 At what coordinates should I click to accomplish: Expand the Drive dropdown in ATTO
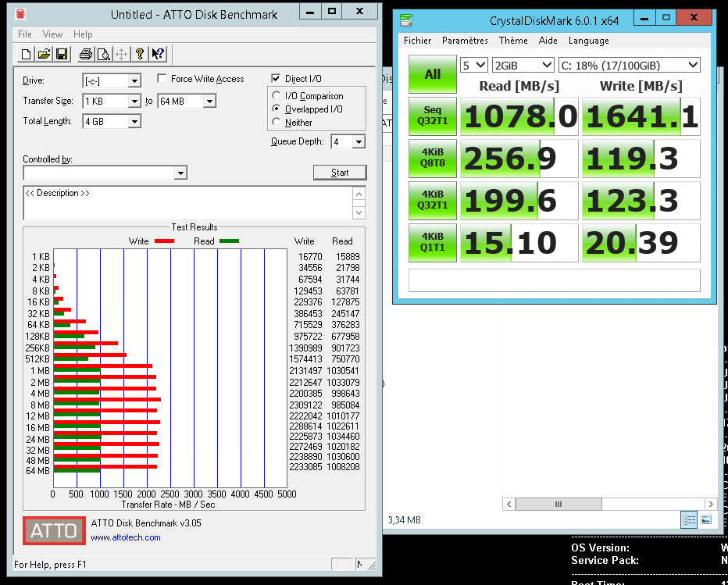pyautogui.click(x=134, y=81)
